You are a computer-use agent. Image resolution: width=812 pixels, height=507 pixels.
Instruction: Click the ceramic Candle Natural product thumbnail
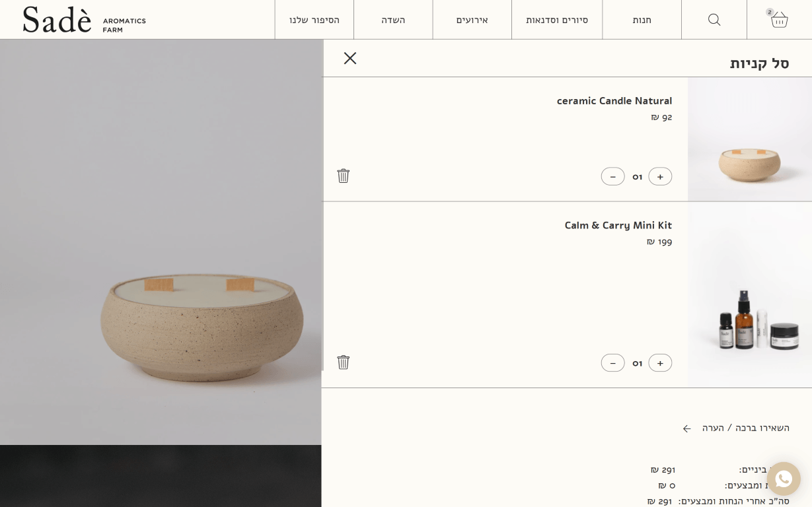point(750,139)
